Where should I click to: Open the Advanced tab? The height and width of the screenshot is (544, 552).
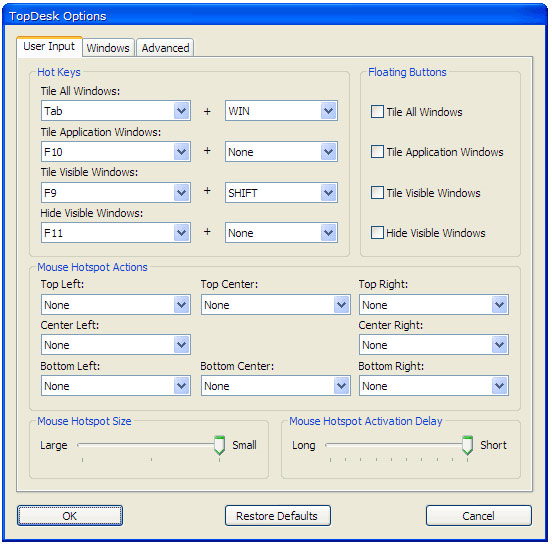pyautogui.click(x=165, y=48)
